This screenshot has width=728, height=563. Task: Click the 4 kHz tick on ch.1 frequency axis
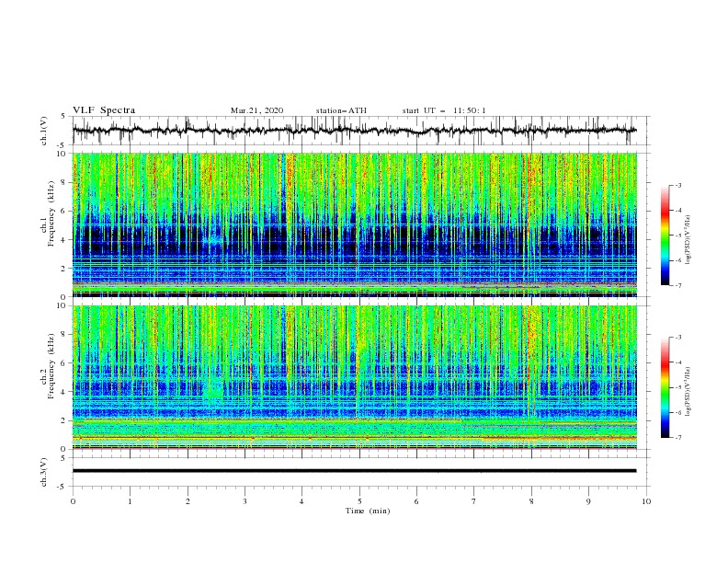[63, 240]
